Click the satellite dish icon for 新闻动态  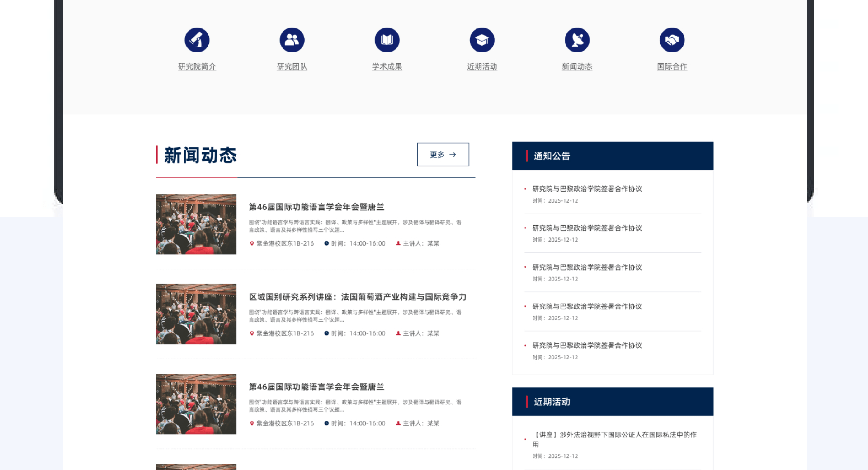(x=577, y=40)
